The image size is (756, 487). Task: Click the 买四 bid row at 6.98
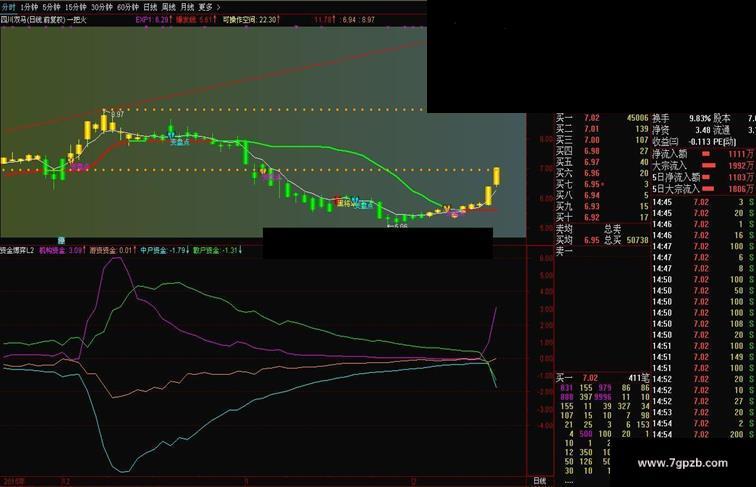602,151
